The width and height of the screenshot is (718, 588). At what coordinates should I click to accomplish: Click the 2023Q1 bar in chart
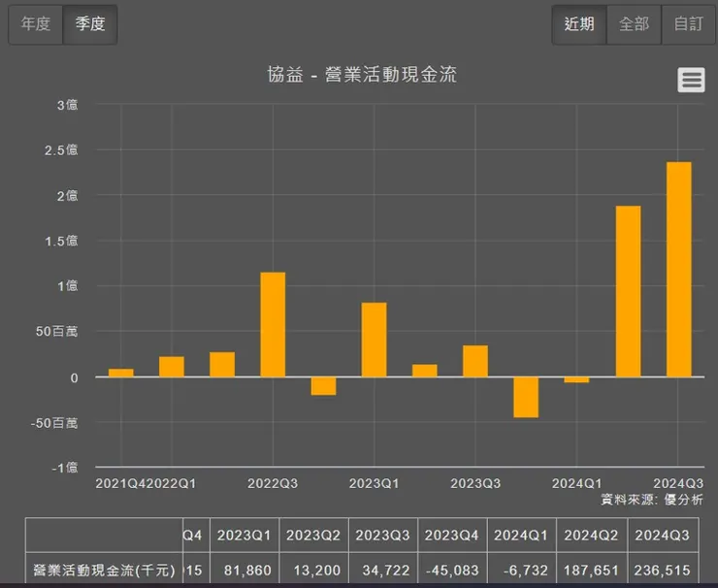click(375, 340)
